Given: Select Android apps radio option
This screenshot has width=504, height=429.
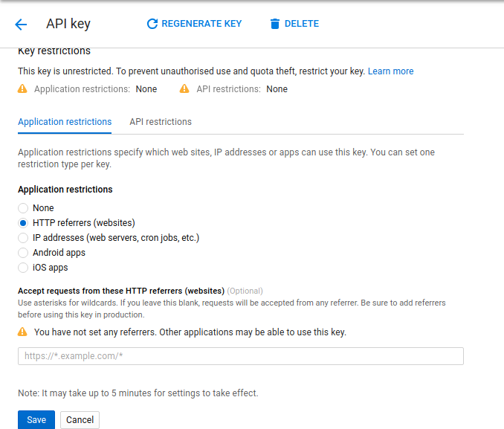Looking at the screenshot, I should [x=23, y=253].
